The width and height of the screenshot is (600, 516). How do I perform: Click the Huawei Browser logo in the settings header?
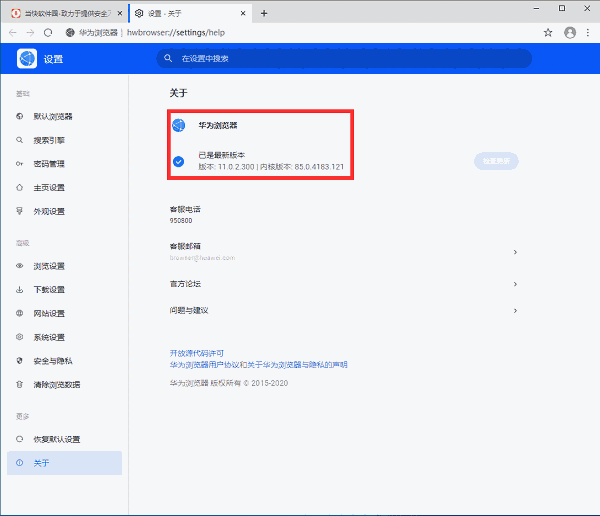tap(27, 59)
